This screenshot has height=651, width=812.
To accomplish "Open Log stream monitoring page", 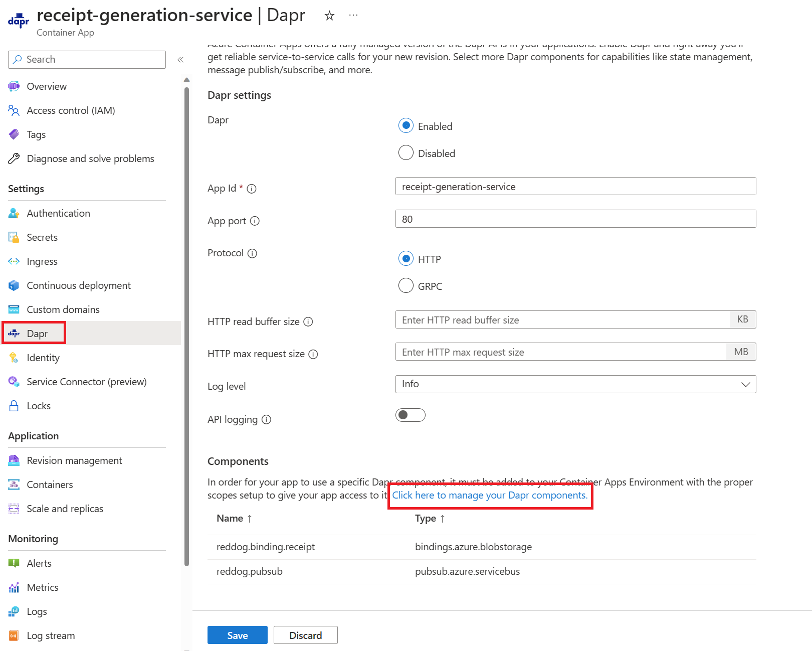I will 51,635.
